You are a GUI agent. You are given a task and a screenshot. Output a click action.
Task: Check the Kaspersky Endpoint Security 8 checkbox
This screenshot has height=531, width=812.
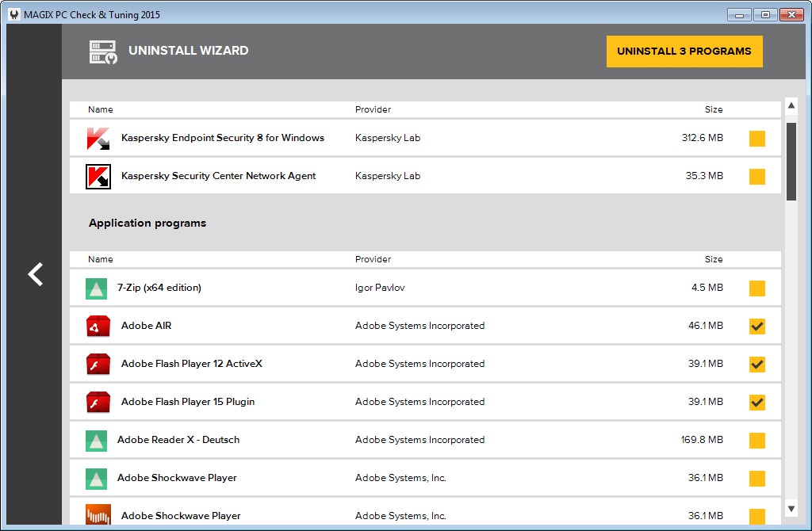(x=756, y=138)
